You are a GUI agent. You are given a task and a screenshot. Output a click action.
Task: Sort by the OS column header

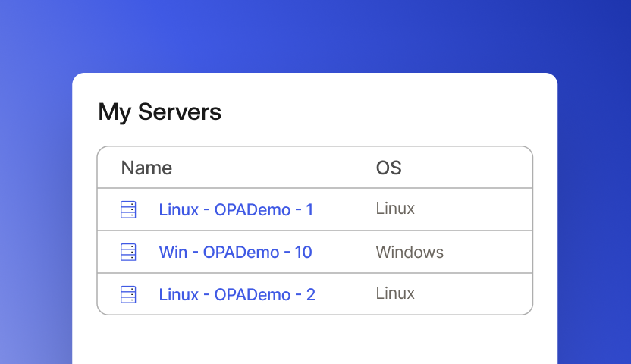point(388,168)
